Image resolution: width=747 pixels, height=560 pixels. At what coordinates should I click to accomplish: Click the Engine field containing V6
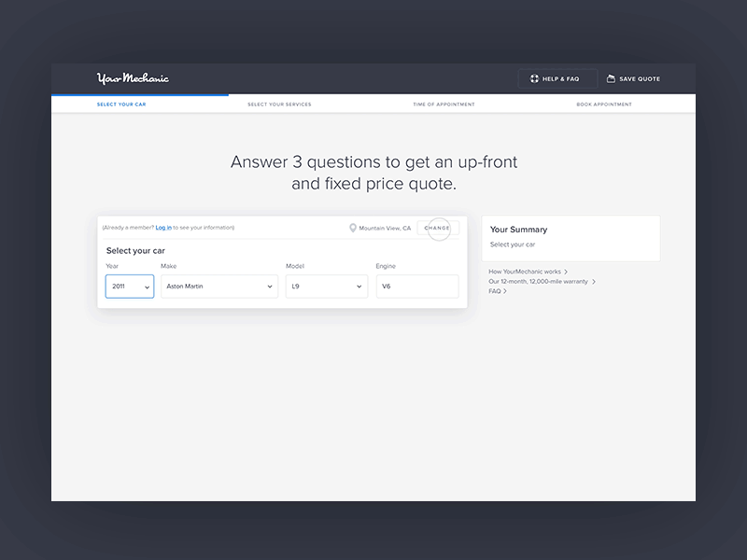pyautogui.click(x=416, y=287)
